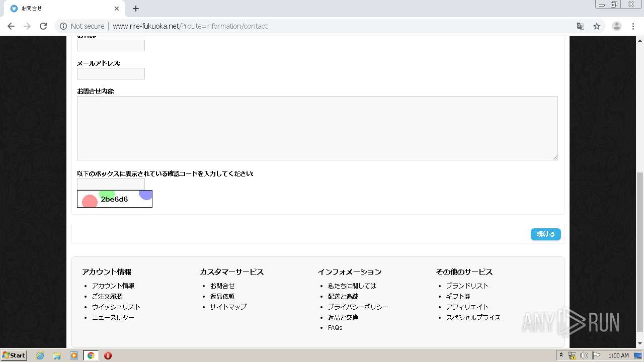Click the 2be6d6 captcha image
This screenshot has height=362, width=644.
tap(115, 199)
